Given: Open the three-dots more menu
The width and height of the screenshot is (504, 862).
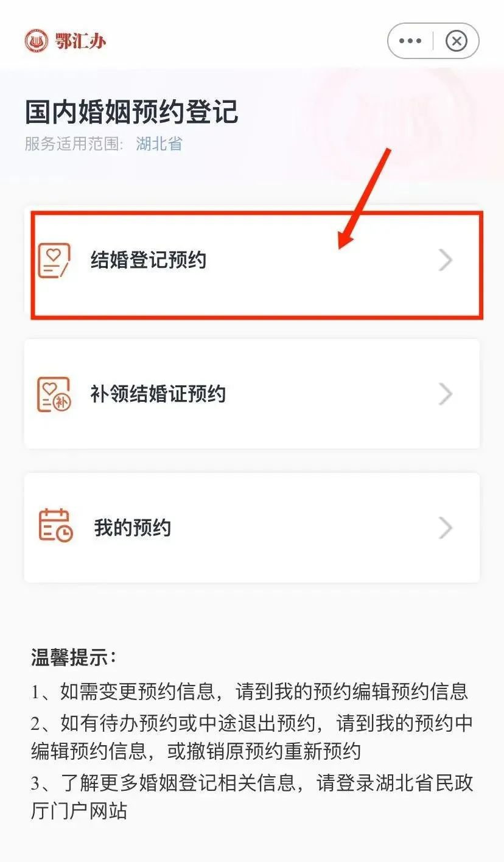Looking at the screenshot, I should 410,41.
